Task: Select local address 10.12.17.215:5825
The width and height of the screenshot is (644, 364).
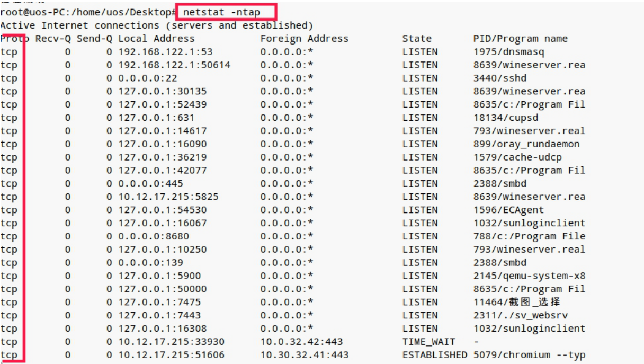Action: [x=168, y=197]
